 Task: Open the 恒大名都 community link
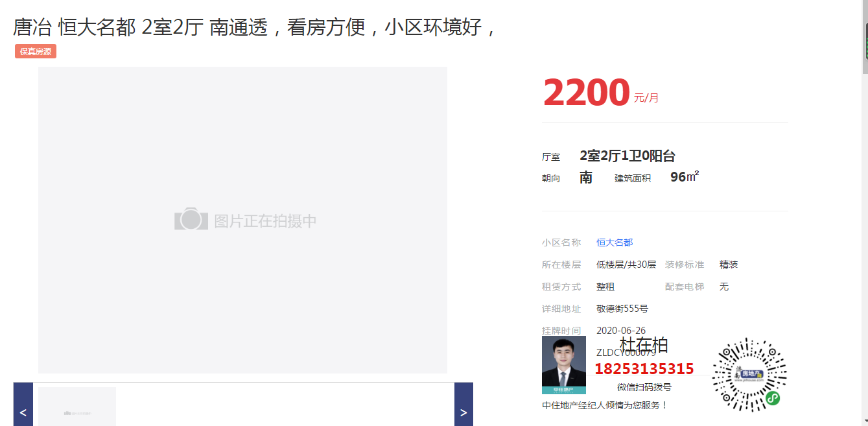pyautogui.click(x=615, y=243)
